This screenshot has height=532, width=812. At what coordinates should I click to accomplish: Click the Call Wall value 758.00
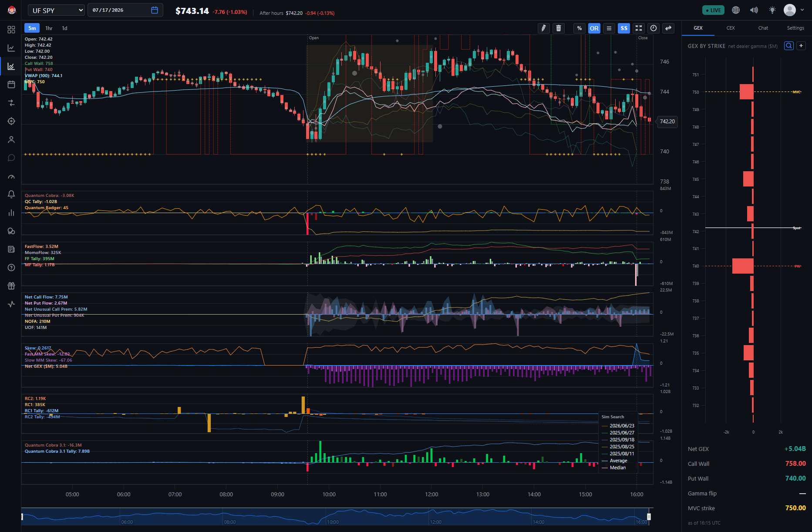[x=795, y=464]
